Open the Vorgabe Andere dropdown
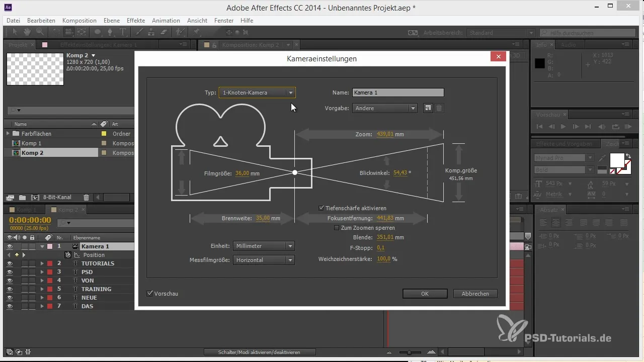 (x=384, y=108)
